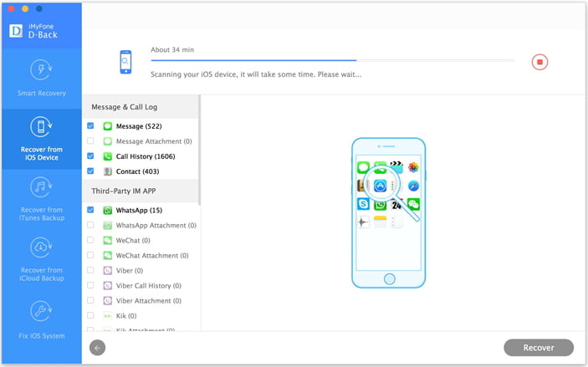Click the About 34 min text

click(172, 49)
